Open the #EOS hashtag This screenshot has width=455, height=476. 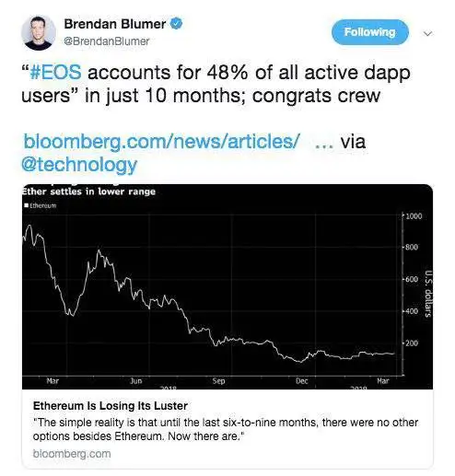(x=56, y=73)
